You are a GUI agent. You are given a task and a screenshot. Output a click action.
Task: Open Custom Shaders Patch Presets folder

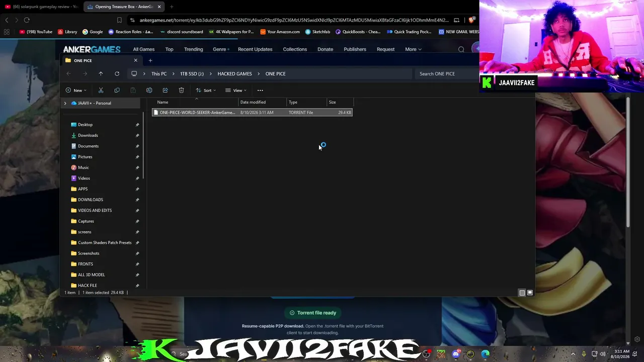click(105, 243)
